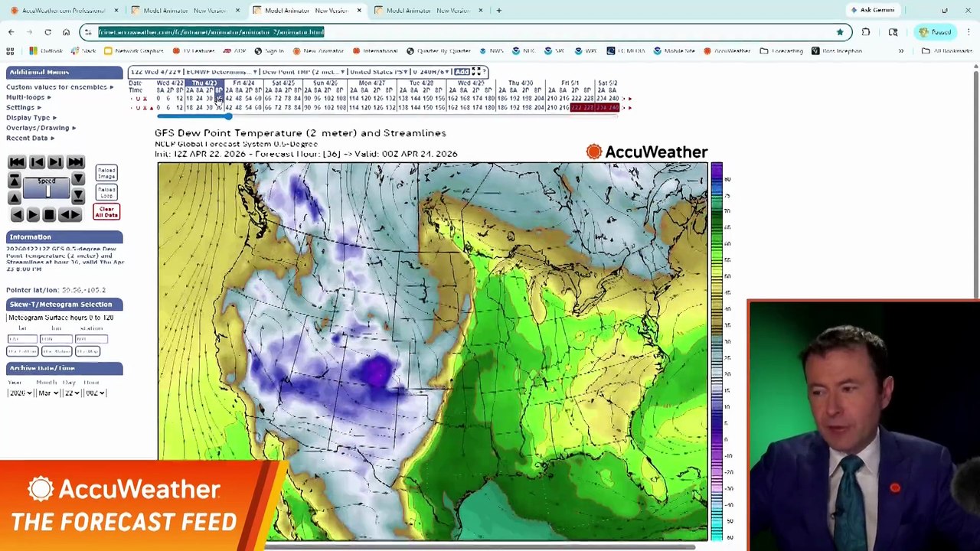
Task: Open the Outlook bookmark
Action: 46,51
